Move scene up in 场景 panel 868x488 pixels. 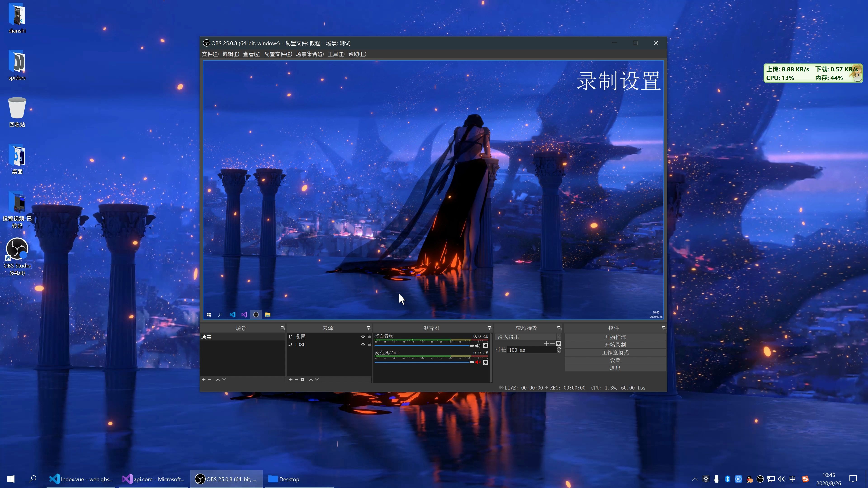pyautogui.click(x=218, y=380)
